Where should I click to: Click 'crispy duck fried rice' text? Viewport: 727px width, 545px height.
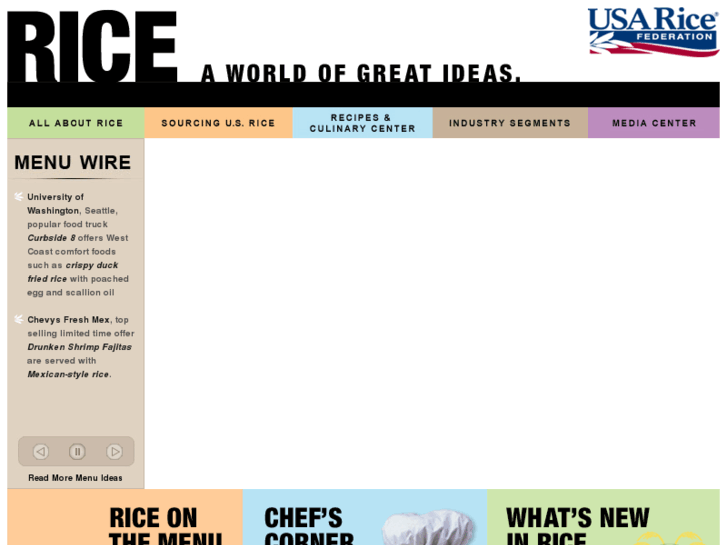click(73, 272)
